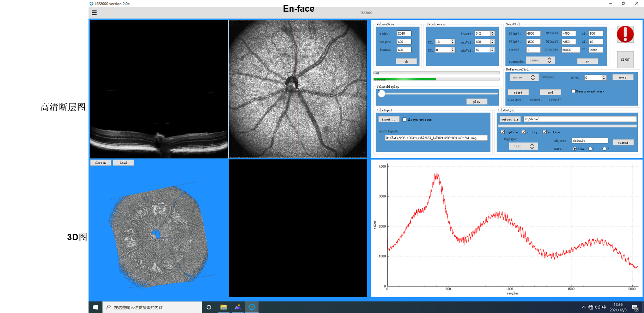Image resolution: width=644 pixels, height=313 pixels.
Task: Click the START scan button
Action: point(625,60)
